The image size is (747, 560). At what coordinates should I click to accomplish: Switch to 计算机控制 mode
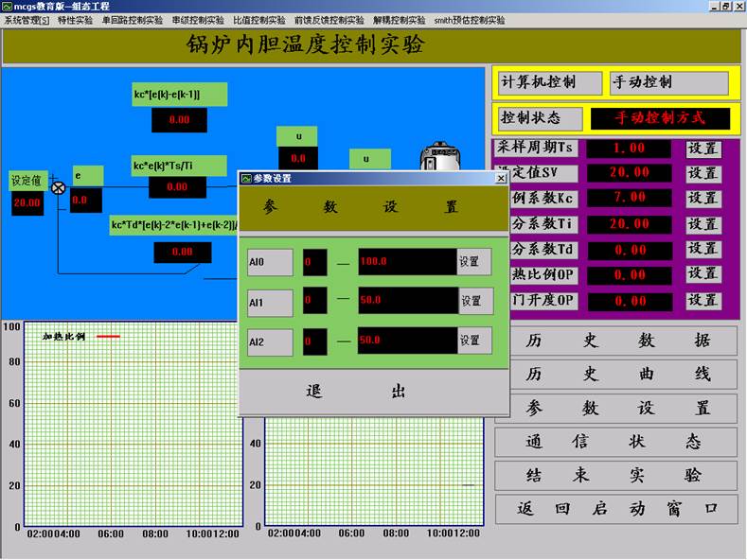(x=550, y=83)
